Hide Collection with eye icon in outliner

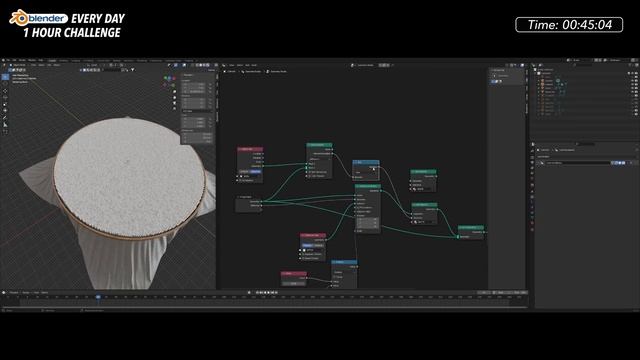coord(633,73)
